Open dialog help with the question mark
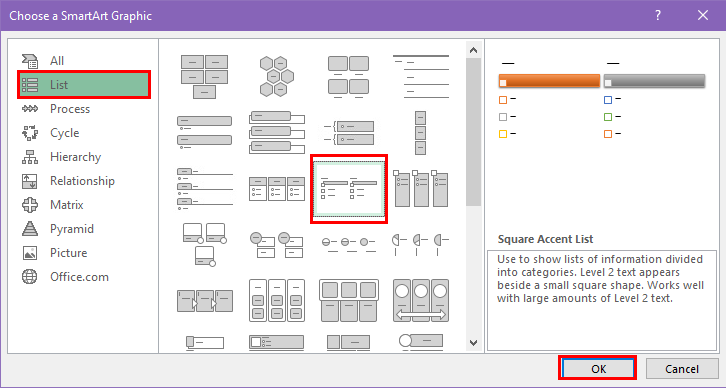 pos(657,15)
